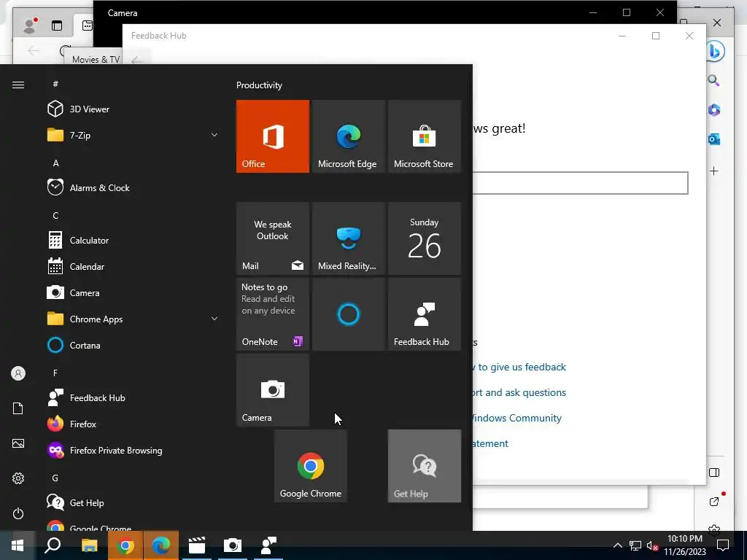Show hidden system tray icons
This screenshot has height=560, width=747.
617,545
